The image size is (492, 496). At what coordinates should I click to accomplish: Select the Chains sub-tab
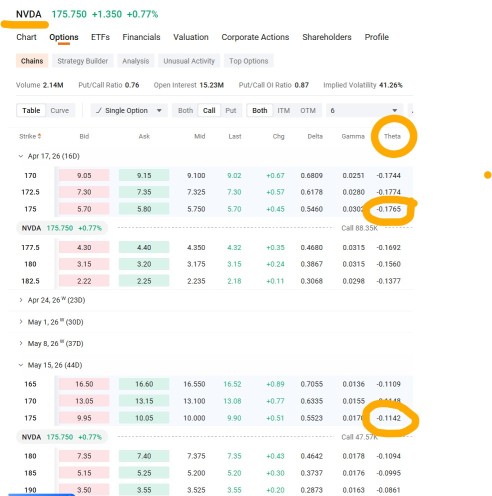(32, 61)
